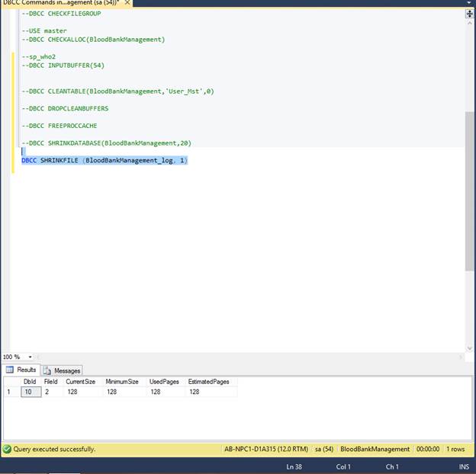Click the Query executed successfully status text
The image size is (476, 474).
(54, 449)
